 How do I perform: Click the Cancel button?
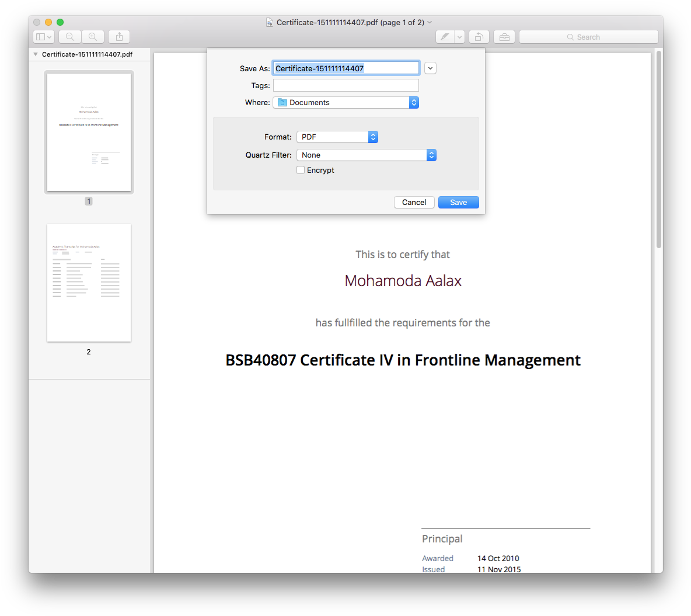(x=414, y=203)
